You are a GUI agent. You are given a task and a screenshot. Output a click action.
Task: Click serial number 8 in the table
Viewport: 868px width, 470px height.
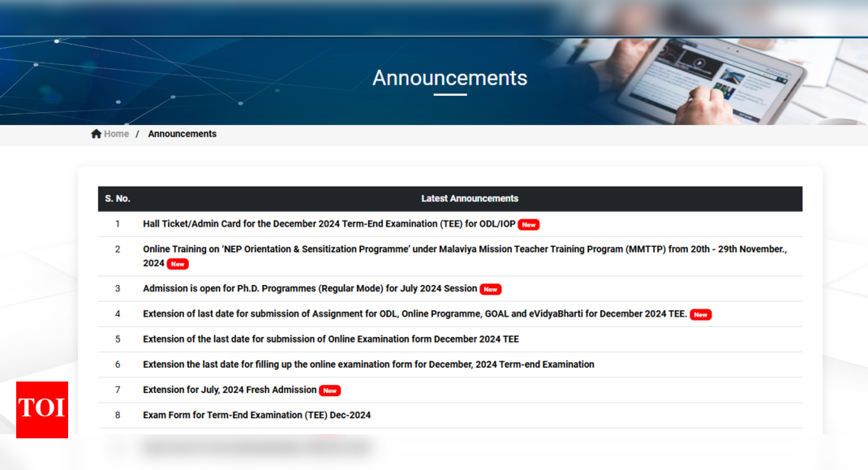118,415
